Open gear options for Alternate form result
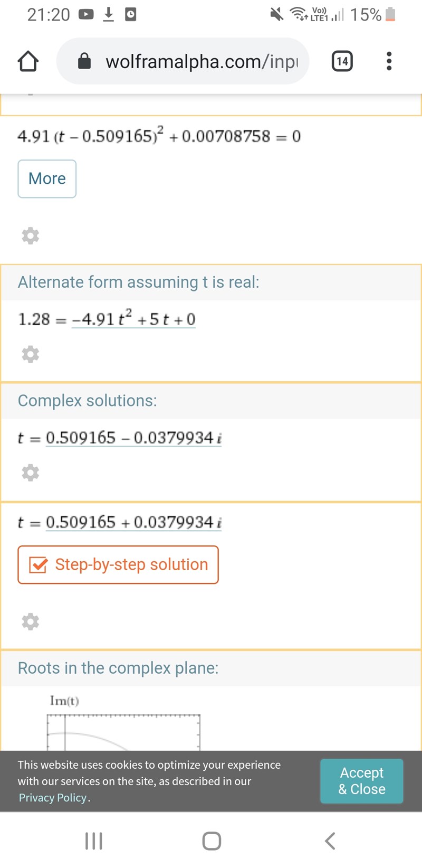This screenshot has width=422, height=868. 30,354
